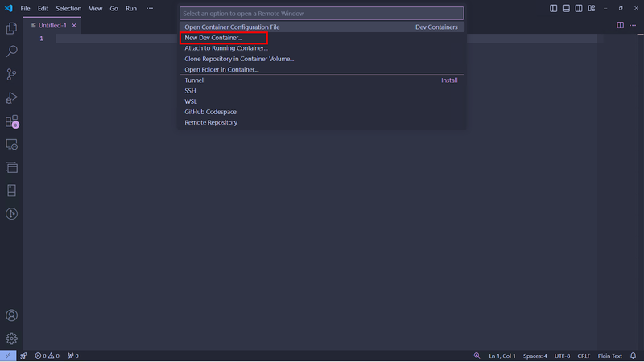Click the remote window indicator in status bar
This screenshot has width=644, height=362.
point(8,356)
